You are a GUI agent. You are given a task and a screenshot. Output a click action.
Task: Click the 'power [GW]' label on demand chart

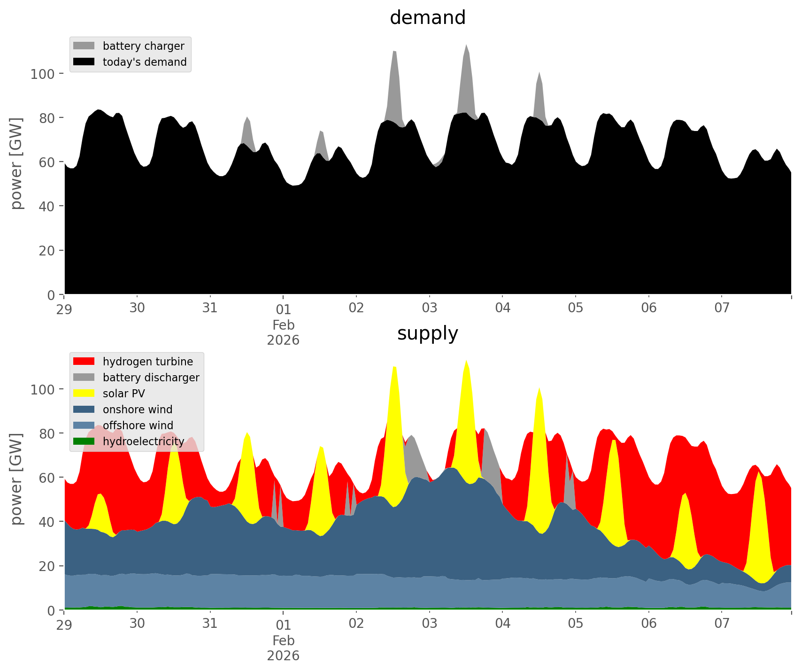tap(16, 163)
